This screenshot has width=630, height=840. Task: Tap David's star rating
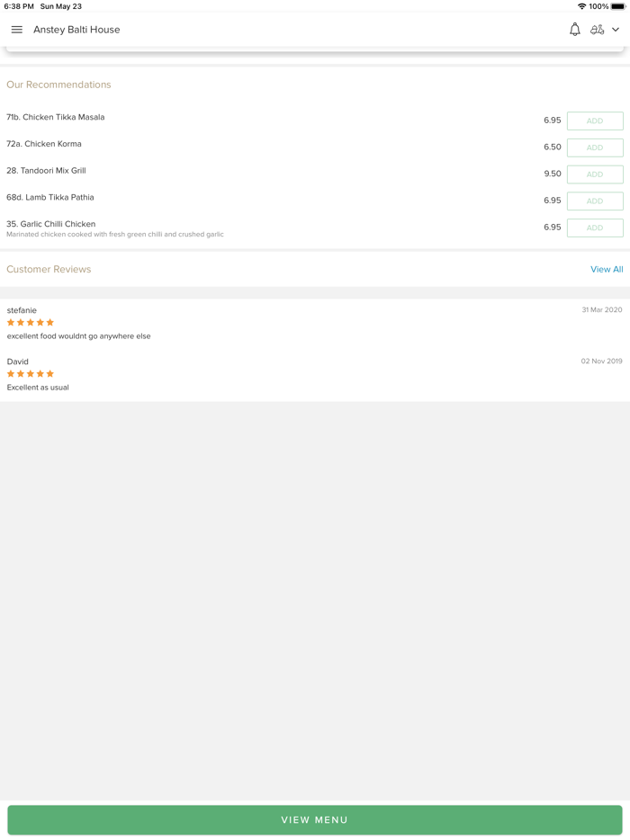pos(31,374)
